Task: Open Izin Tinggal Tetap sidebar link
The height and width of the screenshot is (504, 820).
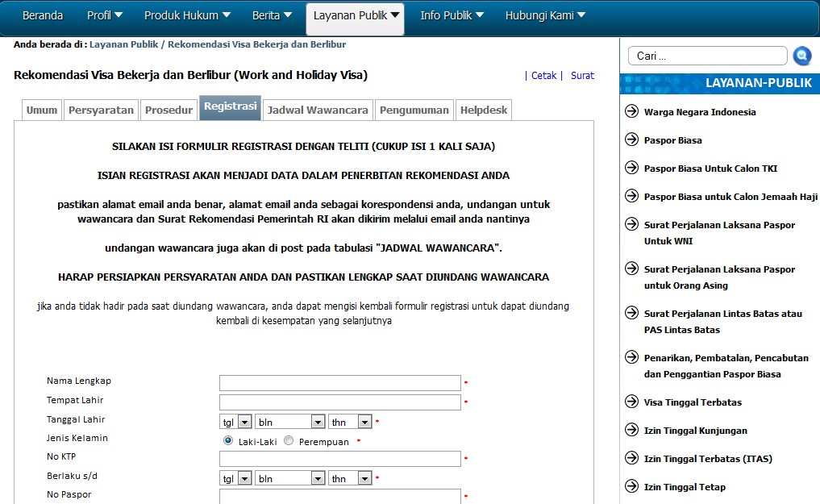Action: (x=685, y=487)
